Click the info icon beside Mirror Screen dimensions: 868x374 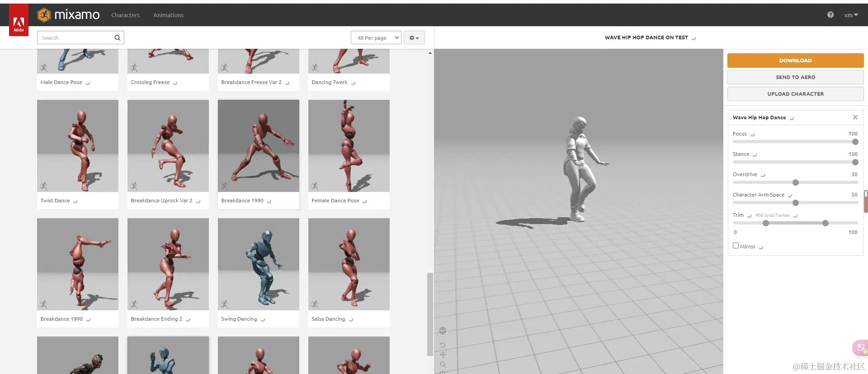coord(761,248)
